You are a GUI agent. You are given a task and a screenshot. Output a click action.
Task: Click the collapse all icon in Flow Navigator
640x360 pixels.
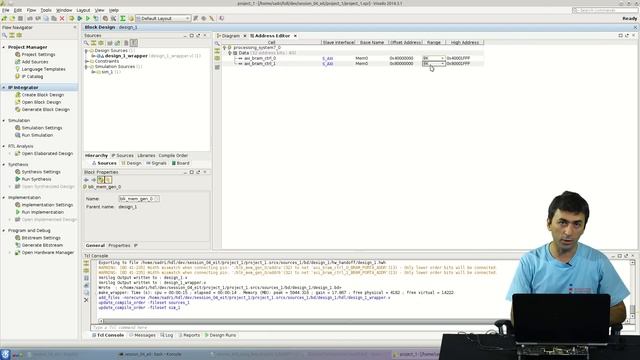12,36
